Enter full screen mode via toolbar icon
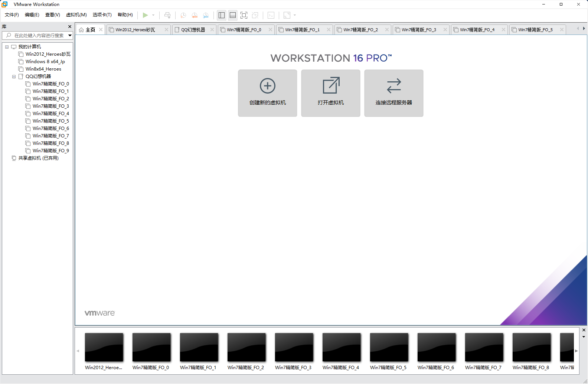The image size is (588, 384). (244, 15)
